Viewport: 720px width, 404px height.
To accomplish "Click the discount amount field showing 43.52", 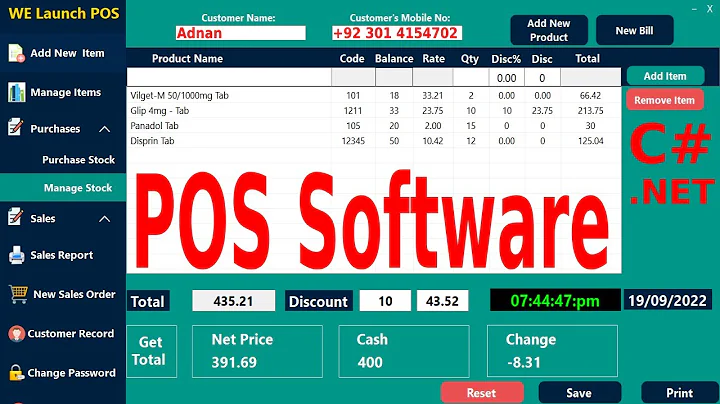I will (x=443, y=301).
